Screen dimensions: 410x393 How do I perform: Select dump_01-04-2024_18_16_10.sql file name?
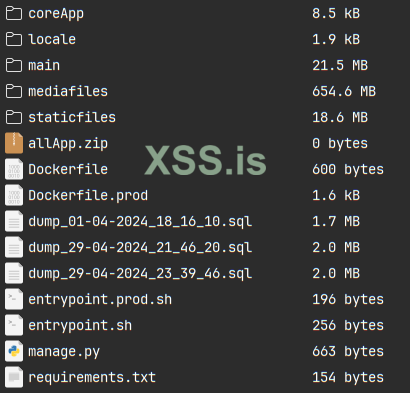(x=140, y=222)
